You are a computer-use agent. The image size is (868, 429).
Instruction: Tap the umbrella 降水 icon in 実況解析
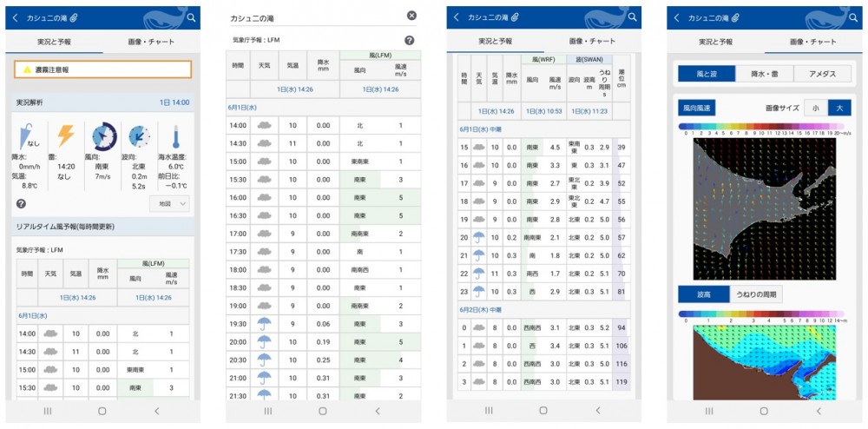[28, 136]
